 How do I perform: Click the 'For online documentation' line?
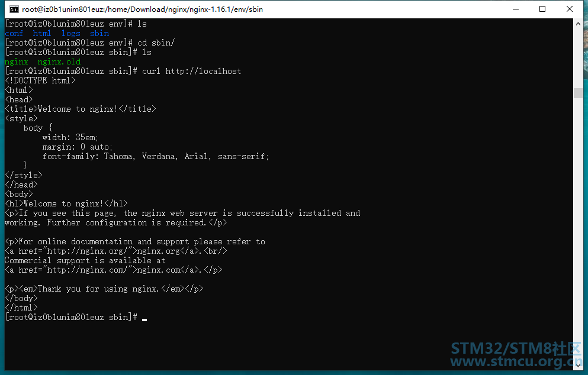click(135, 242)
